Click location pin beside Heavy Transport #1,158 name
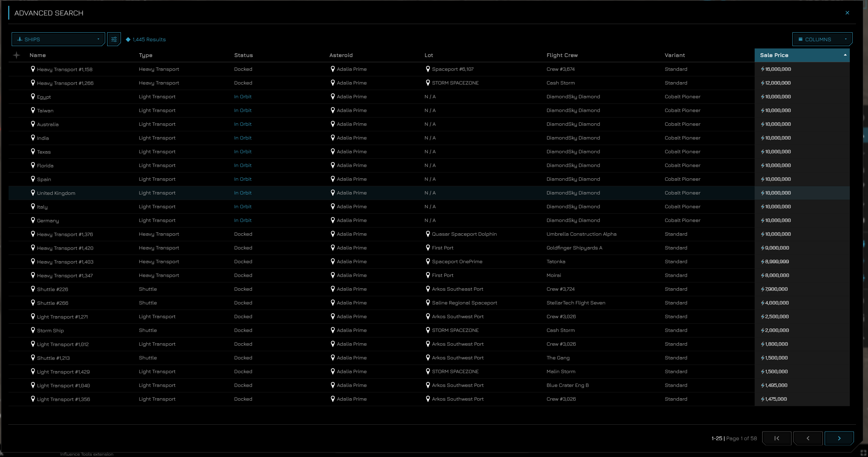The width and height of the screenshot is (868, 457). [33, 69]
